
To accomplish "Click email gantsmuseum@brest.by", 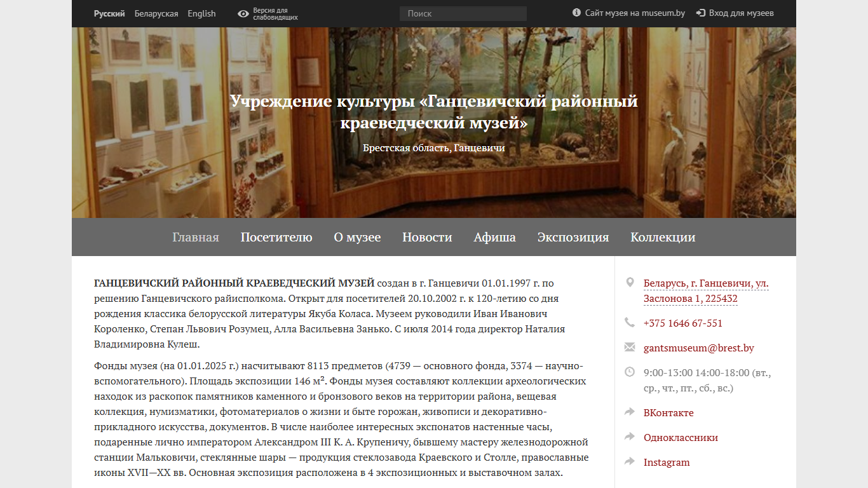I will tap(699, 348).
